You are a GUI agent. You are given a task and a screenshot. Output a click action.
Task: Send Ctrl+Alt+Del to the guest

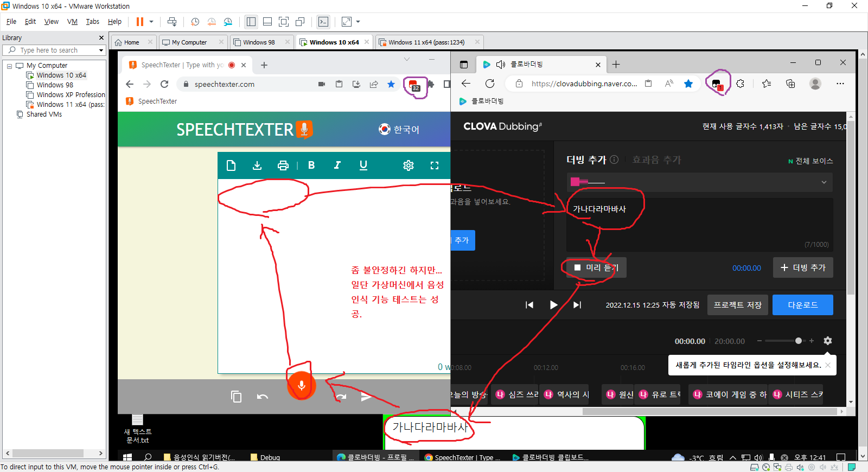click(x=172, y=22)
